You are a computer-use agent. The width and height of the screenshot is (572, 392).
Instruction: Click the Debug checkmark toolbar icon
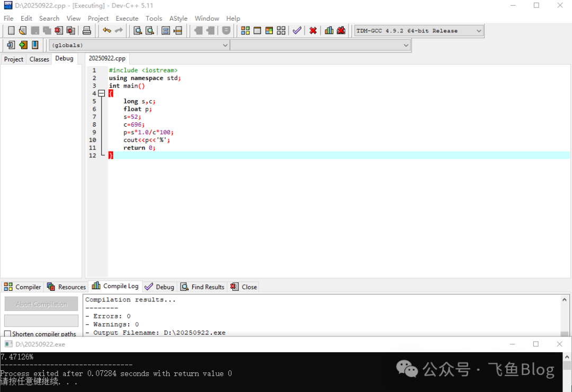[297, 31]
